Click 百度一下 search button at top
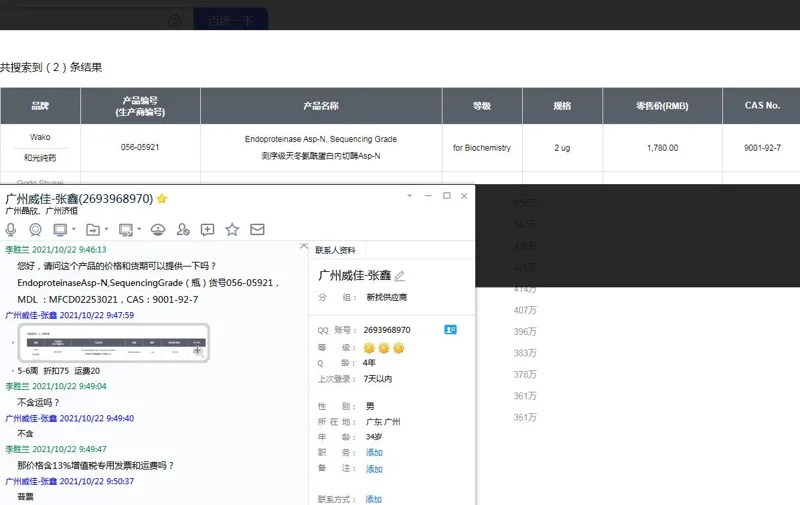Image resolution: width=800 pixels, height=505 pixels. (x=231, y=20)
